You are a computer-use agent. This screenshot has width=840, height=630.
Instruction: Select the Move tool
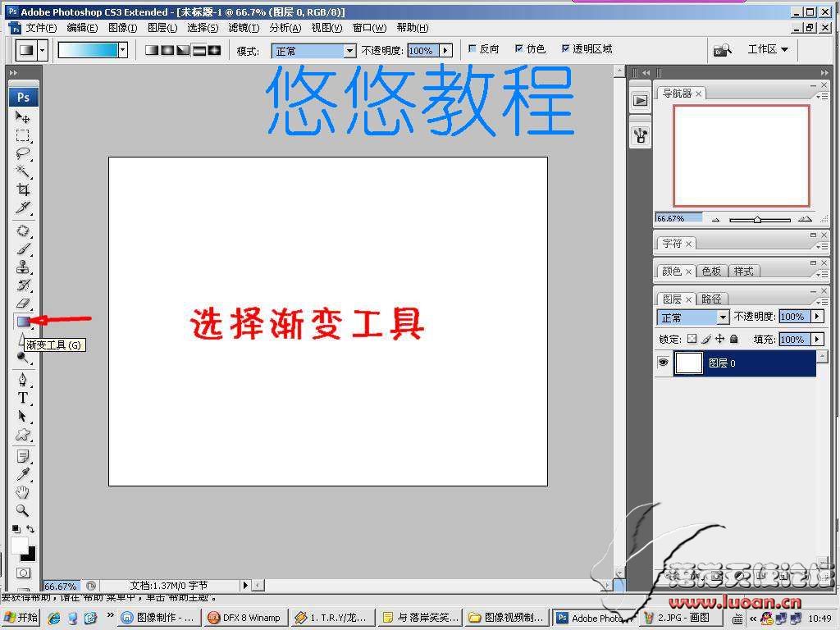(22, 116)
